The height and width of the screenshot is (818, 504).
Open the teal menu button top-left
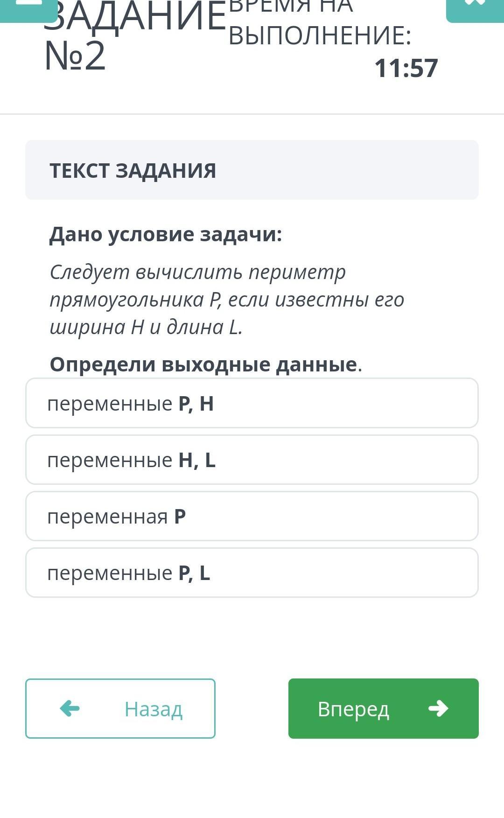pyautogui.click(x=28, y=9)
